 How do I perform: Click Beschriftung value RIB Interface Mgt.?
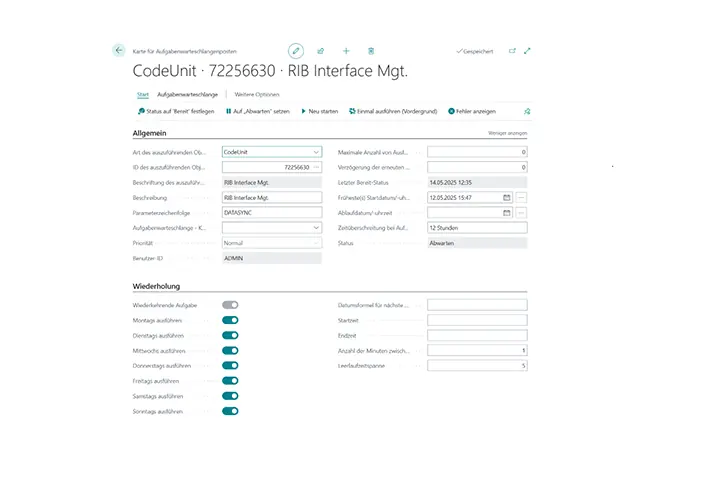[272, 183]
